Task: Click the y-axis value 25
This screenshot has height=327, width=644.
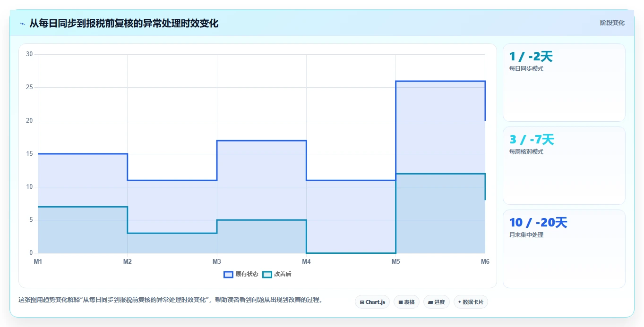Action: tap(29, 87)
